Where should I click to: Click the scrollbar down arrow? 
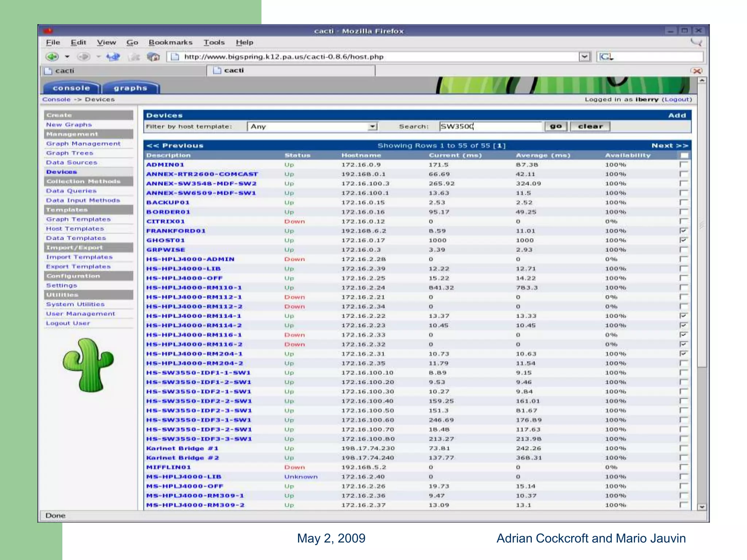[x=702, y=507]
